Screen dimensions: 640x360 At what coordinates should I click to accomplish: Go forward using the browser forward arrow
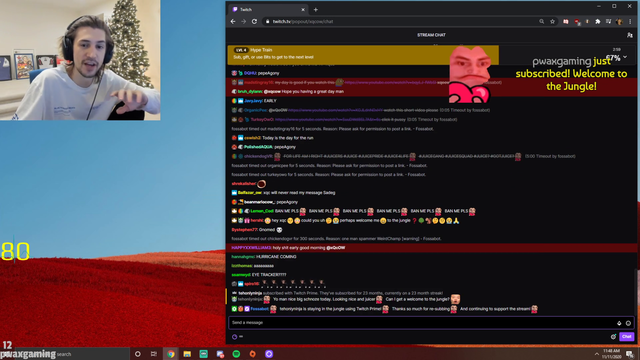tap(244, 22)
